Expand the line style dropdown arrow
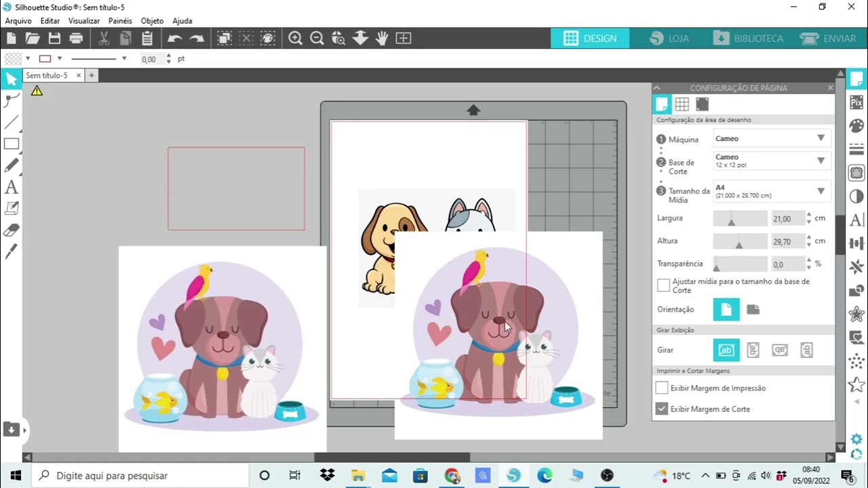The width and height of the screenshot is (868, 488). (124, 59)
